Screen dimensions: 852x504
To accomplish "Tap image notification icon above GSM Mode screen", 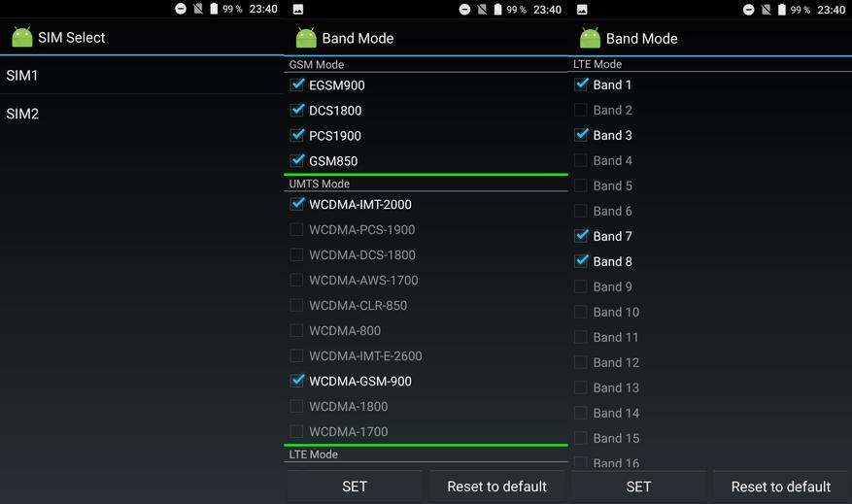I will [x=297, y=9].
